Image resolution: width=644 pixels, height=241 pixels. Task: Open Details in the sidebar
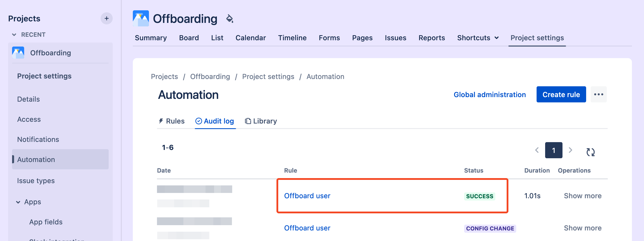coord(28,99)
